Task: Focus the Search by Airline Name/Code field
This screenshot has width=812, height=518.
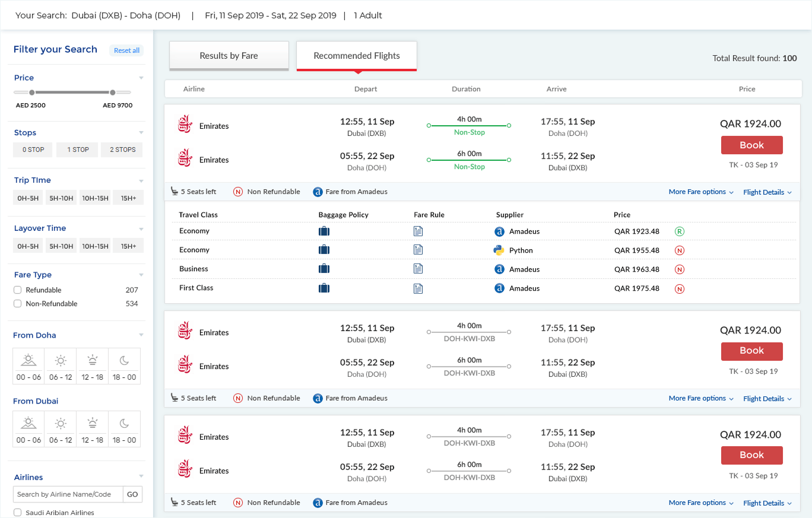Action: click(68, 494)
